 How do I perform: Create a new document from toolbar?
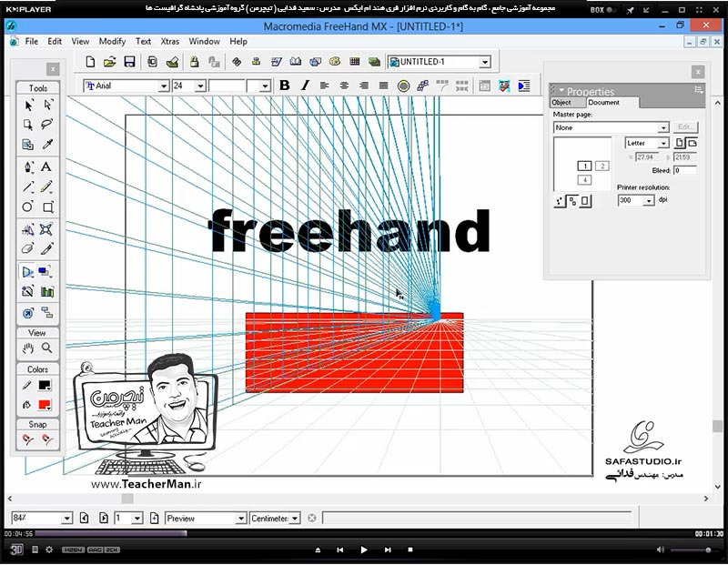coord(90,62)
